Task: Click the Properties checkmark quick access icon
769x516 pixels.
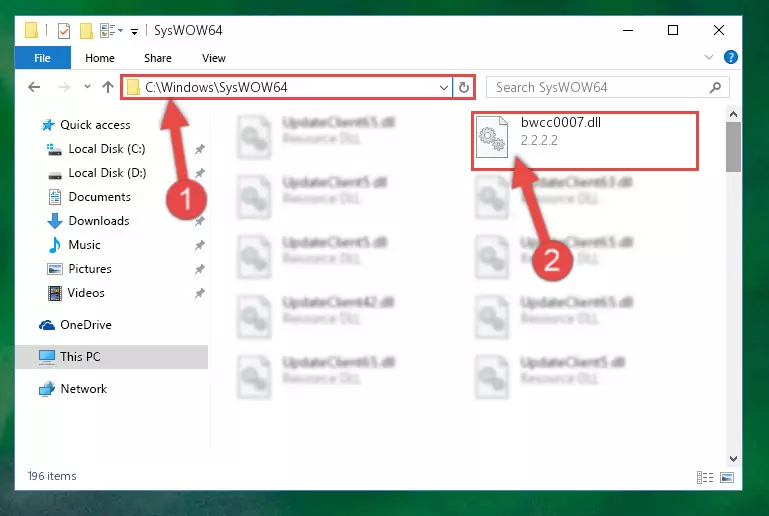Action: pos(64,30)
